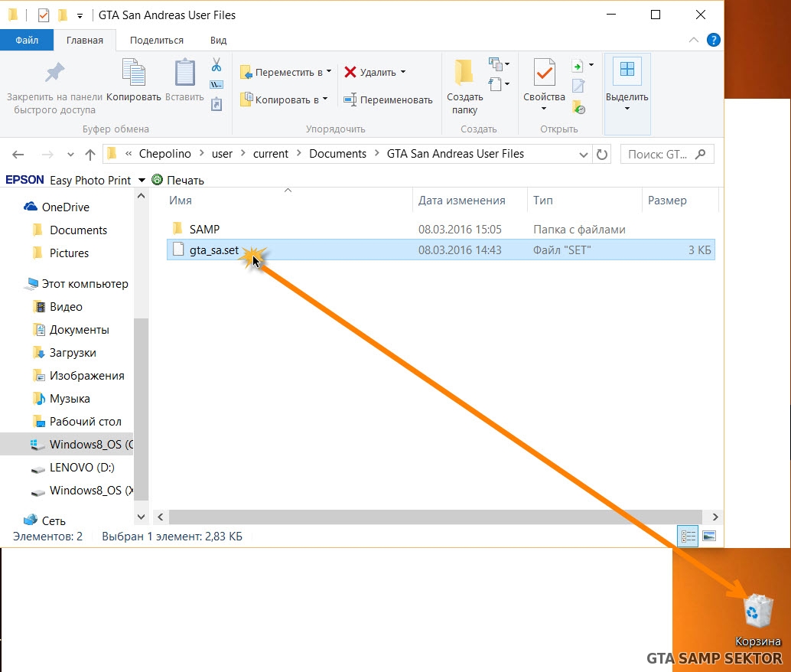Click the horizontal scrollbar in file list
This screenshot has height=672, width=791.
(x=435, y=517)
